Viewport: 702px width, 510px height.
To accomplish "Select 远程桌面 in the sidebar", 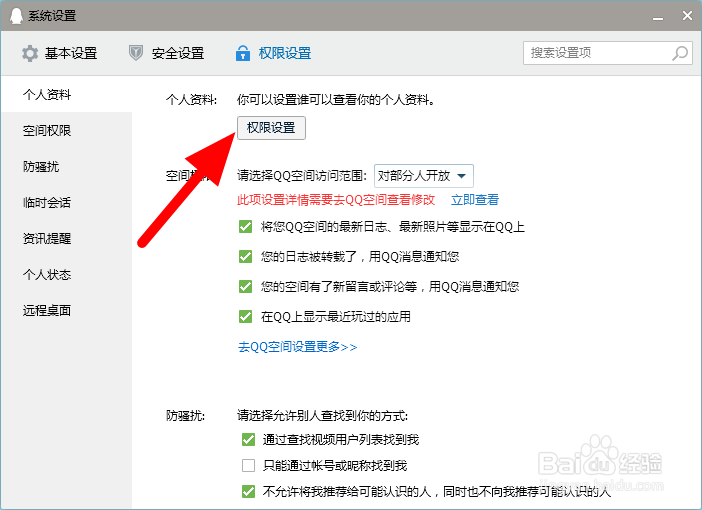I will point(66,310).
